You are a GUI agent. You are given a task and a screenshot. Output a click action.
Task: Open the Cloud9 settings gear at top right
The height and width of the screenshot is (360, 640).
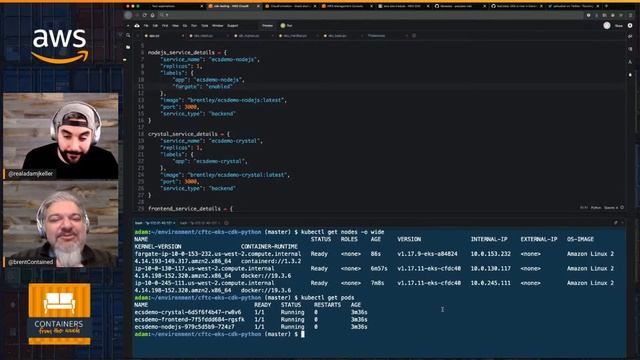point(629,25)
